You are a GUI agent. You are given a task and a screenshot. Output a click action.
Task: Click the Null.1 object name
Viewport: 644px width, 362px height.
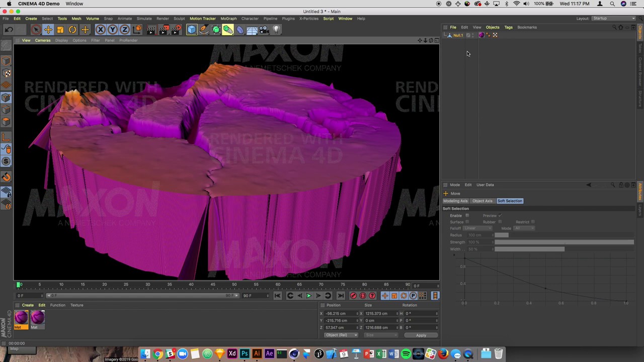coord(458,35)
